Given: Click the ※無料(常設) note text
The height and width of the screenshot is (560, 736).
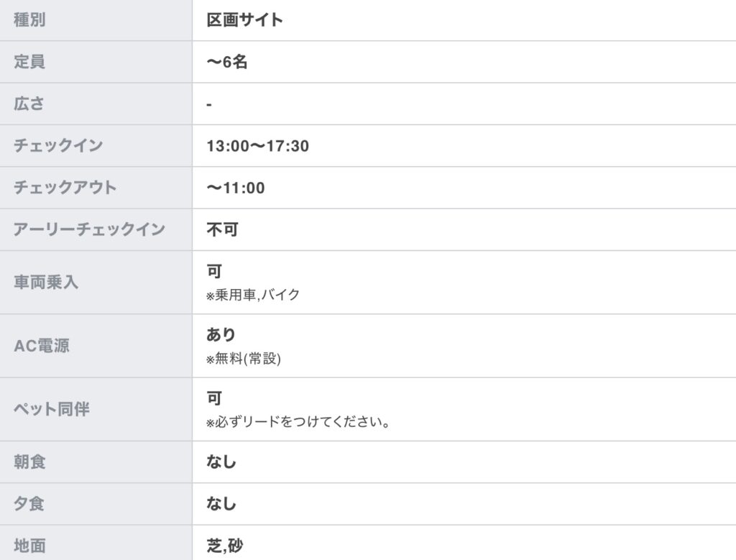Looking at the screenshot, I should click(x=243, y=359).
